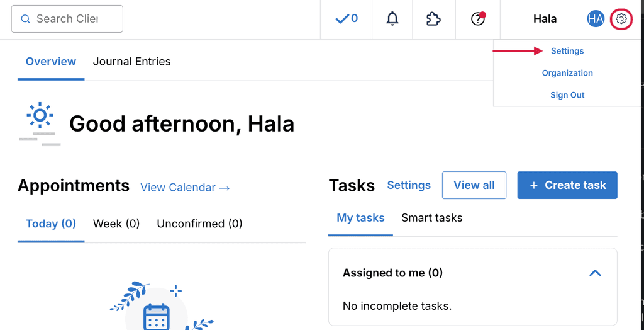Click the Create task button
Screen dimensions: 644x330
pyautogui.click(x=567, y=185)
